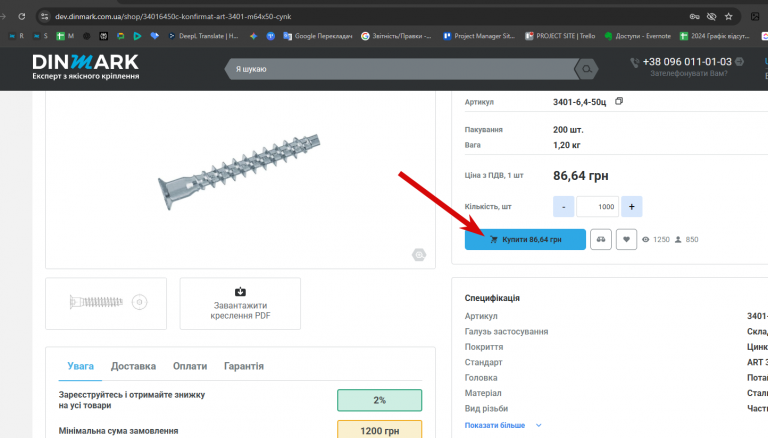This screenshot has width=768, height=438.
Task: Add product to favorites with heart icon
Action: [x=626, y=239]
